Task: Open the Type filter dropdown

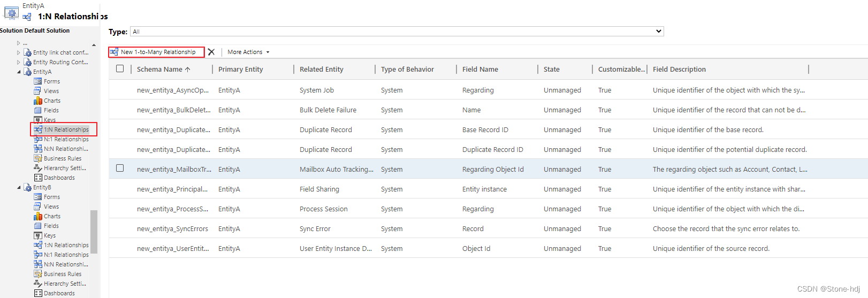Action: [x=397, y=32]
